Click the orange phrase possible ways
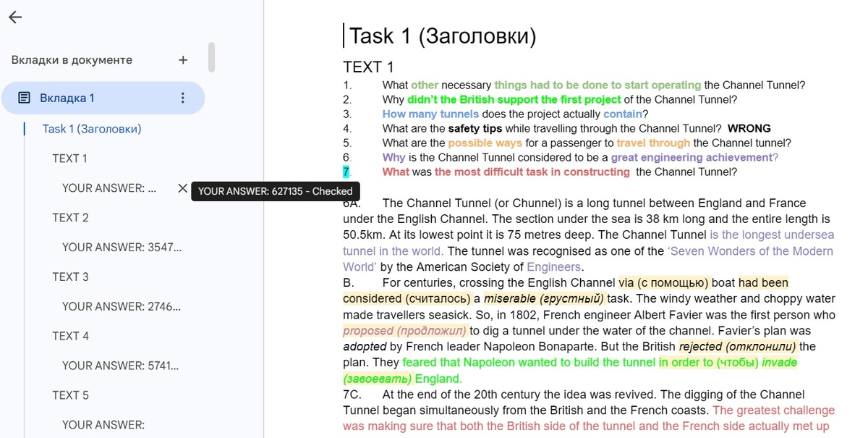 485,143
